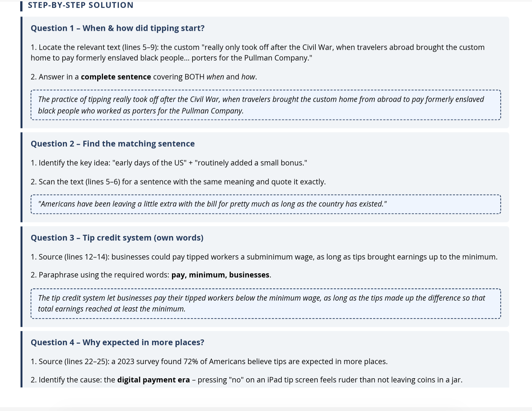The height and width of the screenshot is (411, 532).
Task: Select 'Scan the text (lines 5–6)' step
Action: 178,182
